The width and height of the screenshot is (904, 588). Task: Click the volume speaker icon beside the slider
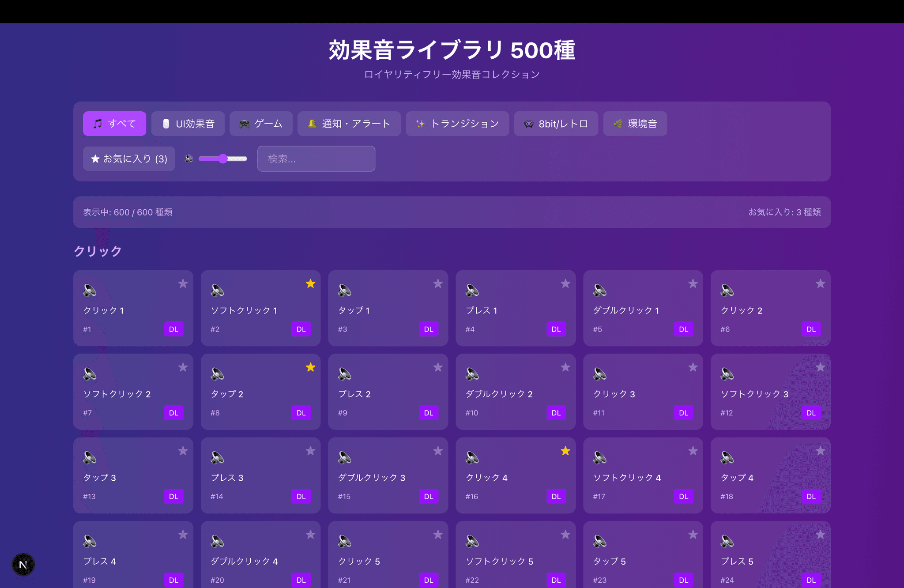[x=188, y=158]
